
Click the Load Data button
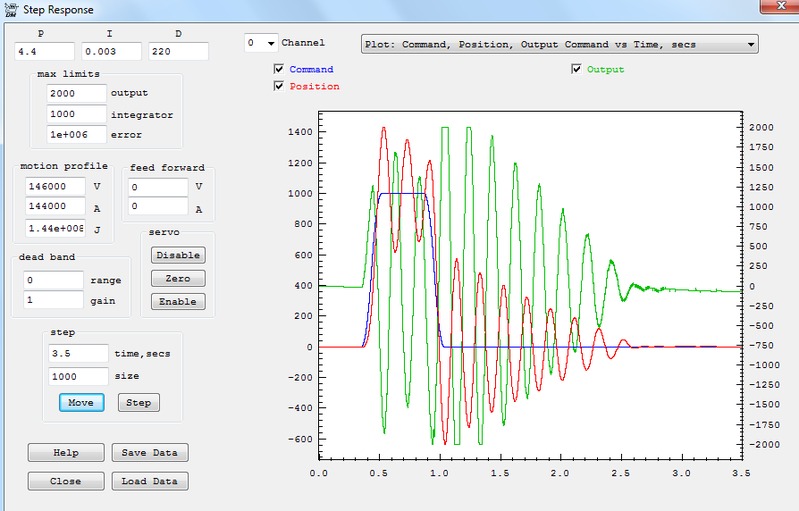pyautogui.click(x=149, y=481)
